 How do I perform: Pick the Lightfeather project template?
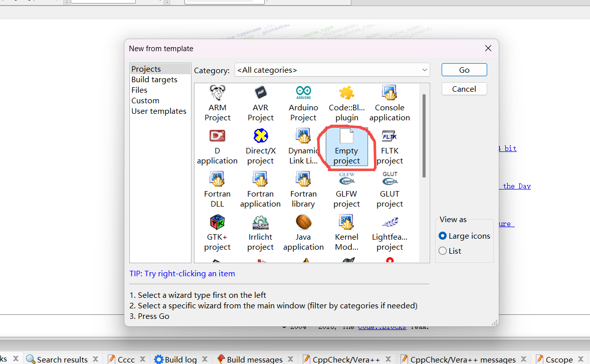pyautogui.click(x=389, y=233)
